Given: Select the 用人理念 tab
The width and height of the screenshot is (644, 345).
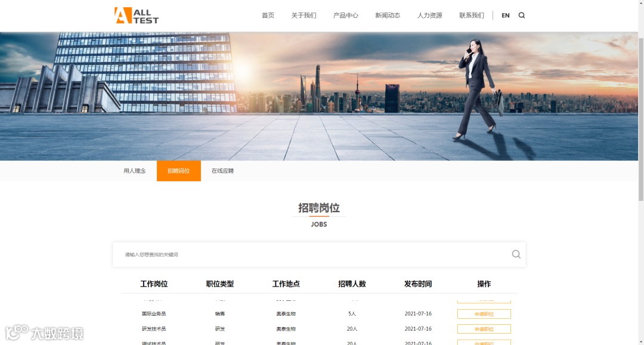Looking at the screenshot, I should (135, 170).
